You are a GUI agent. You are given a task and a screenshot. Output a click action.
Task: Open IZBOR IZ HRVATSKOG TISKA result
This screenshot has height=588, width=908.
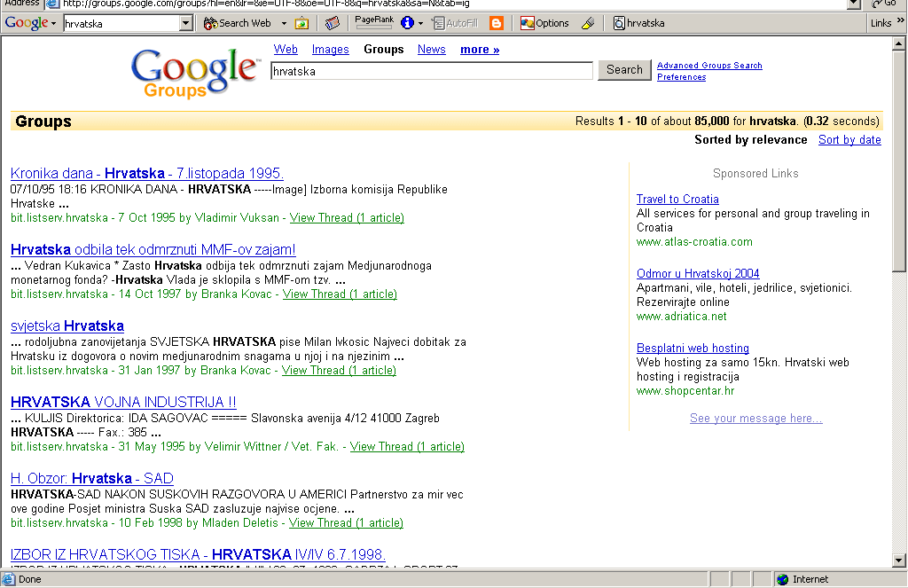(198, 554)
